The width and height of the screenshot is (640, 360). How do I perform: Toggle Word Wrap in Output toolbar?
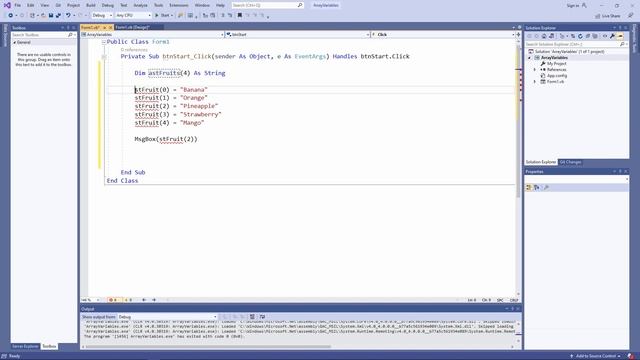[262, 317]
